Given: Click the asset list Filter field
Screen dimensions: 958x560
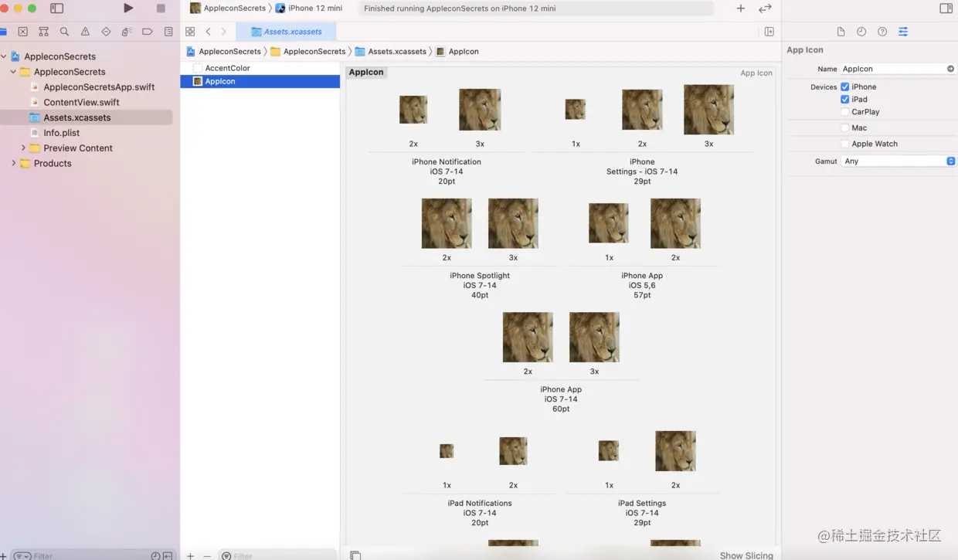Looking at the screenshot, I should [277, 555].
